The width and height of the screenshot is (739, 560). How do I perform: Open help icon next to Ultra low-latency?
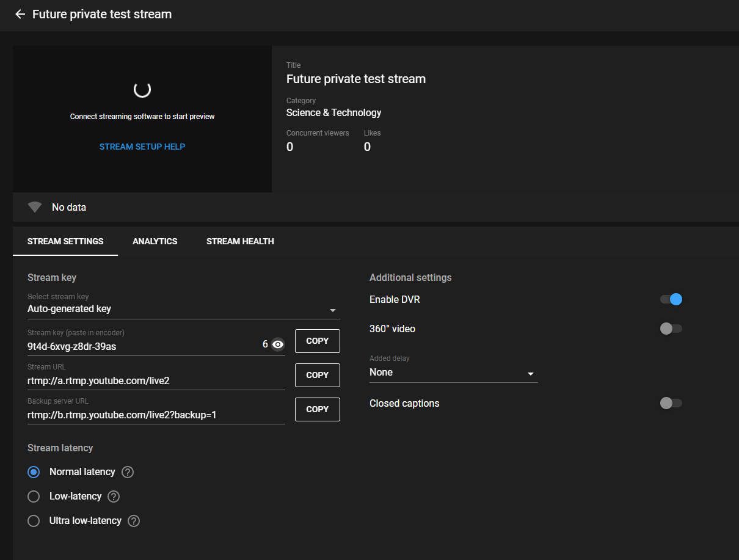click(134, 521)
